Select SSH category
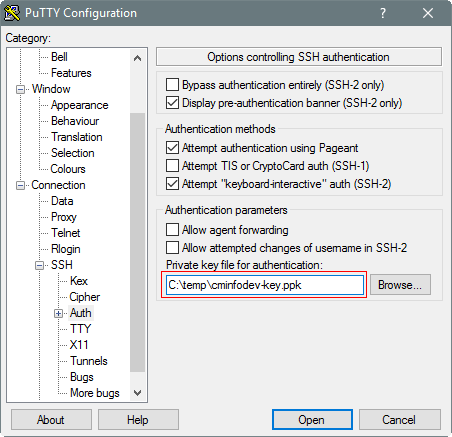This screenshot has height=437, width=452. tap(62, 265)
